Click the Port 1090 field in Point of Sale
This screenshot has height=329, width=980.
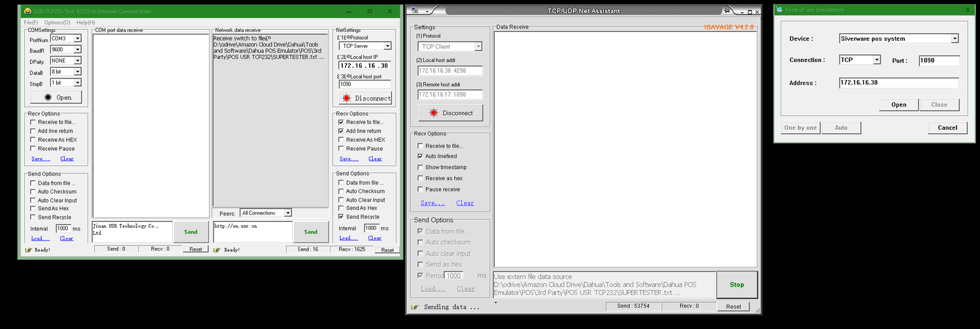coord(939,61)
